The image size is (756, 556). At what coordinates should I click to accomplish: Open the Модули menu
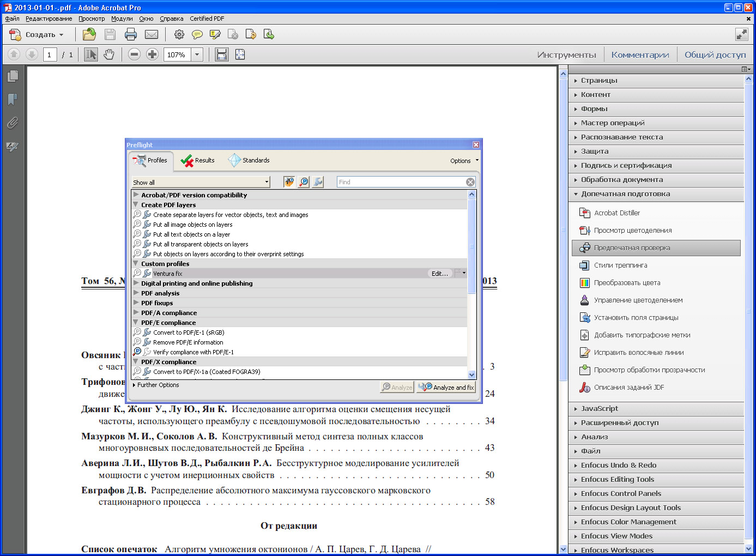[x=122, y=19]
